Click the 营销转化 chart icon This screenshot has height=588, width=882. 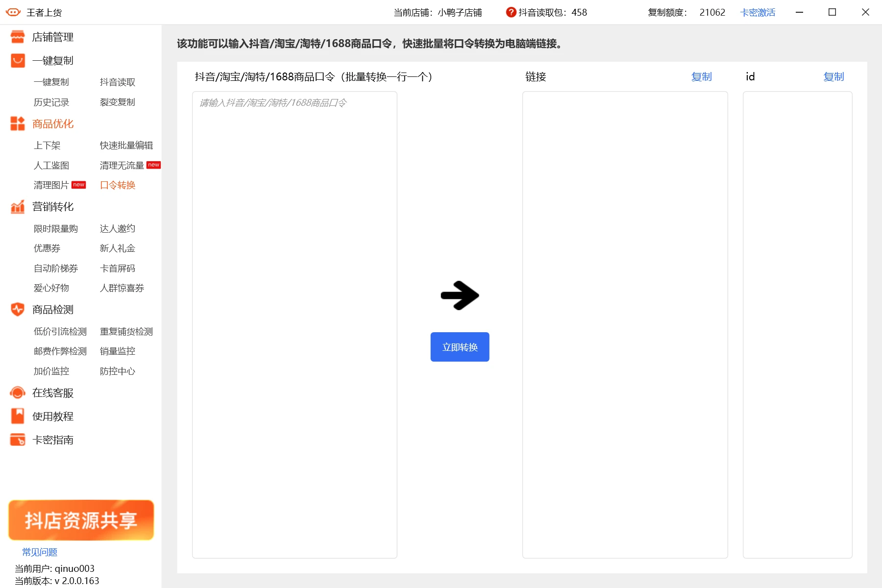pos(18,207)
